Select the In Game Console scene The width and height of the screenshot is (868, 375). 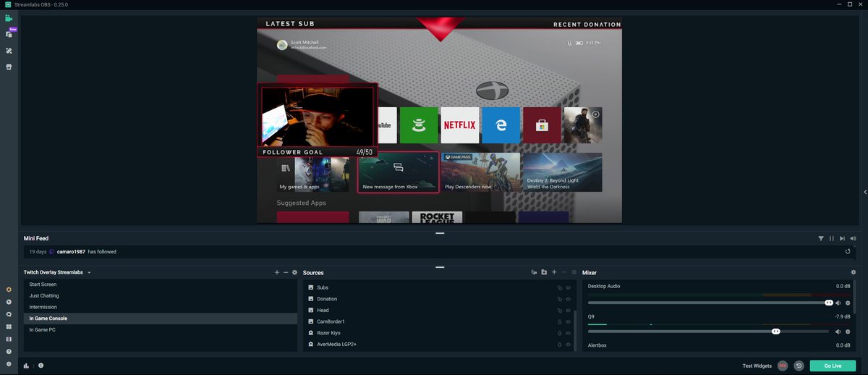[x=160, y=319]
